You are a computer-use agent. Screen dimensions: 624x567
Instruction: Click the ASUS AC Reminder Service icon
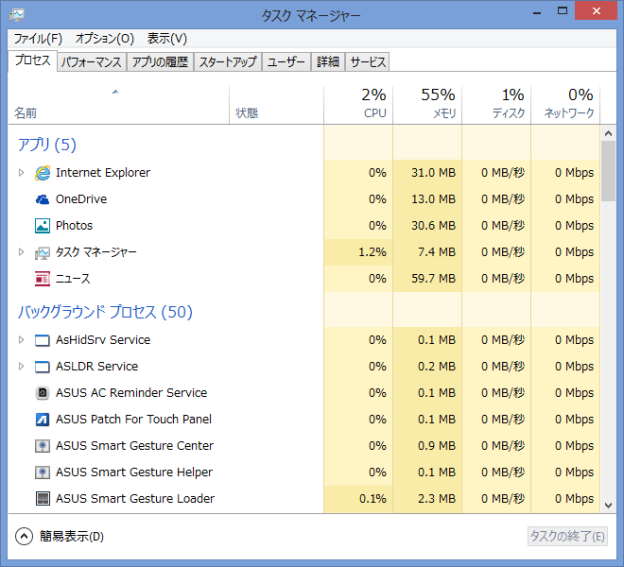click(x=43, y=393)
